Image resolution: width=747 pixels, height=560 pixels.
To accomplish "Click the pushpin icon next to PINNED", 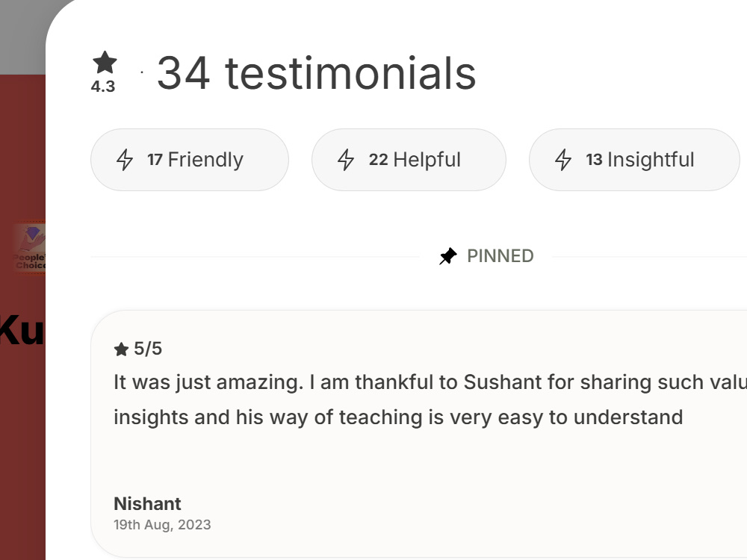I will 447,256.
